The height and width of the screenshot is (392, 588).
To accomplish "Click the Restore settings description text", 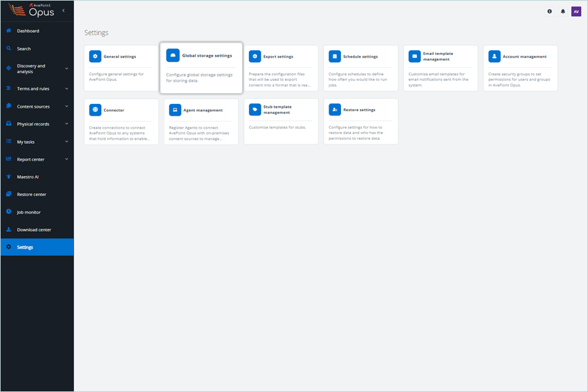I will click(355, 133).
